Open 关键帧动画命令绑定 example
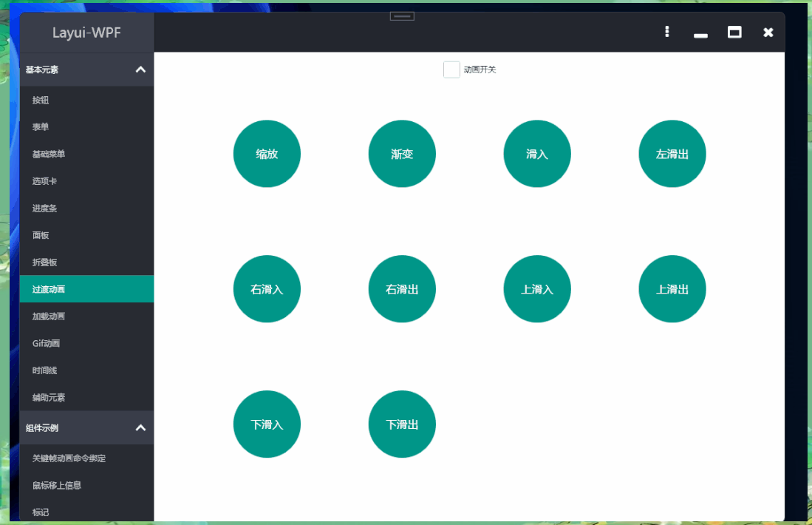The width and height of the screenshot is (812, 525). (87, 458)
